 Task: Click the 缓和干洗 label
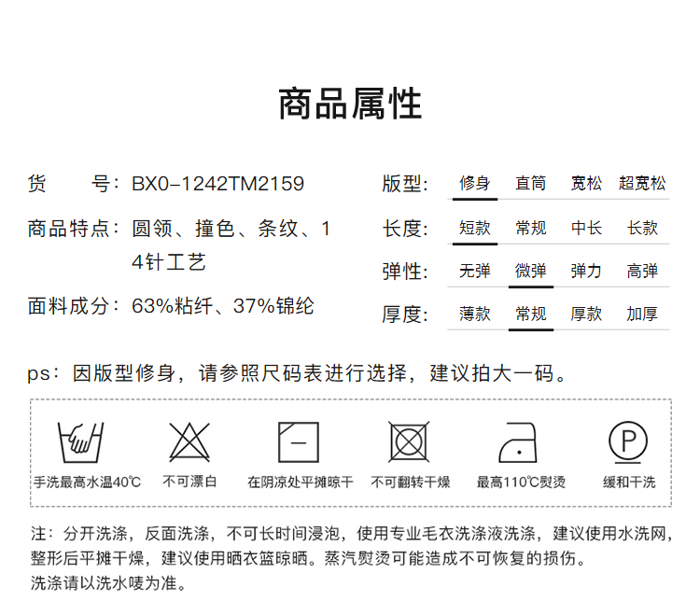tap(629, 482)
